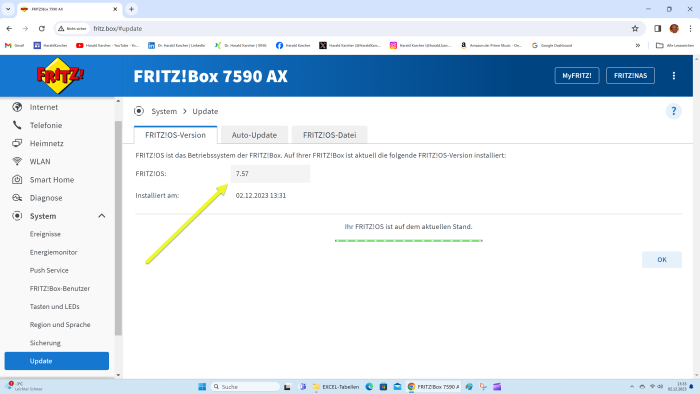Open the weather widget in taskbar
This screenshot has width=700, height=394.
(x=25, y=386)
